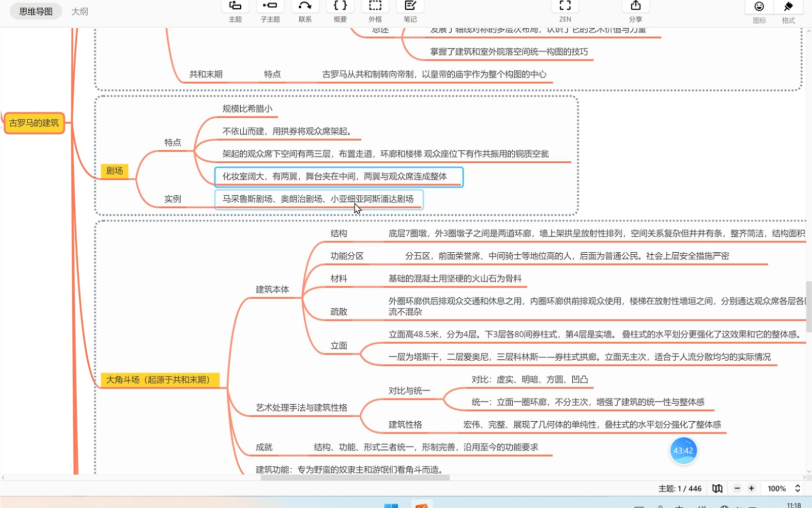Select node 建筑功能：专为野蛮的奴隶主
812x508 pixels.
(350, 469)
